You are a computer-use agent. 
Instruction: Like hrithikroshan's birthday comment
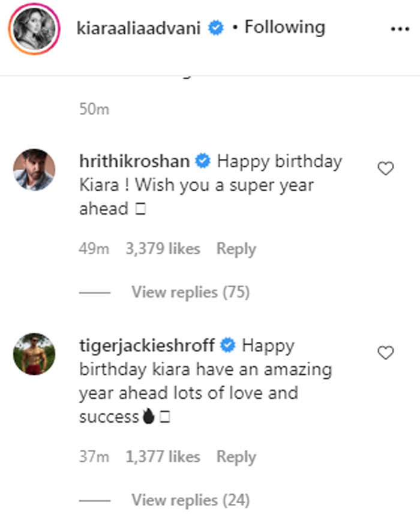pos(385,169)
